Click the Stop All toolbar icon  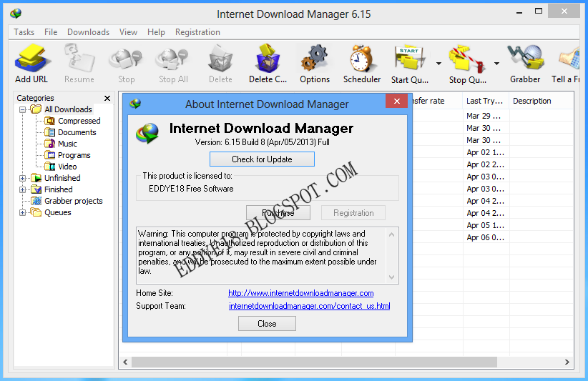coord(173,59)
